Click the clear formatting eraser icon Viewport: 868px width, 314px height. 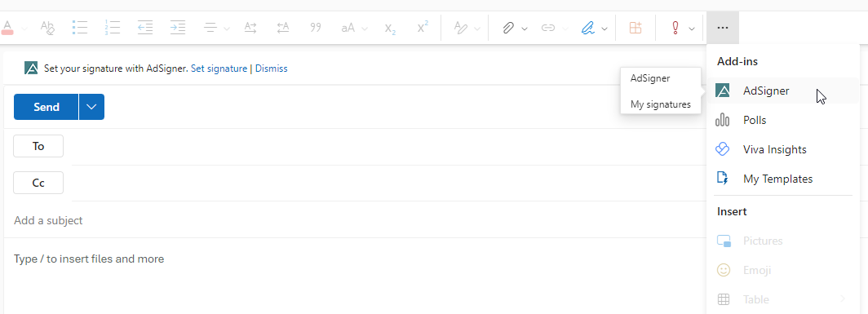click(47, 28)
